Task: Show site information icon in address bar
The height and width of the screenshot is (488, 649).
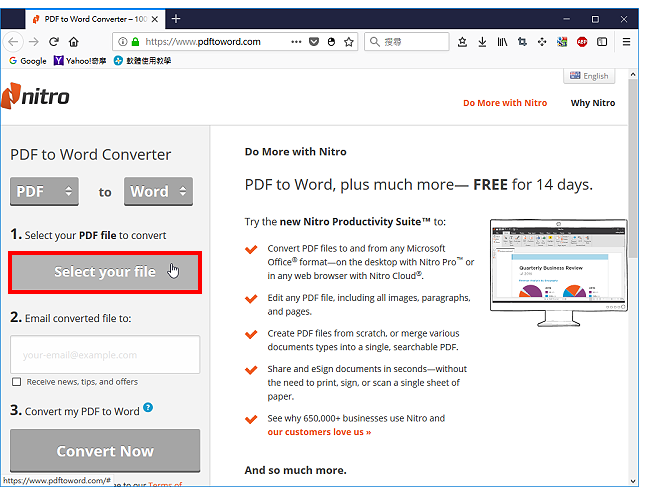Action: [123, 42]
